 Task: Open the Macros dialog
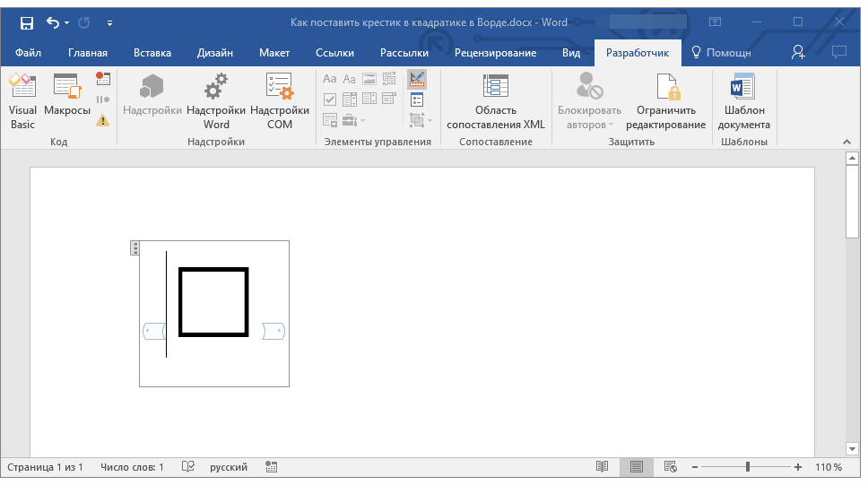pos(67,100)
